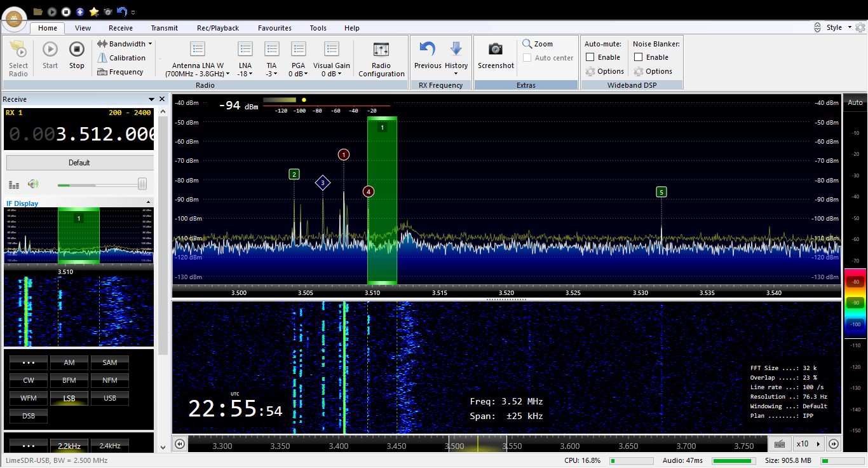The width and height of the screenshot is (868, 468).
Task: Mute audio using speaker icon
Action: coord(33,184)
